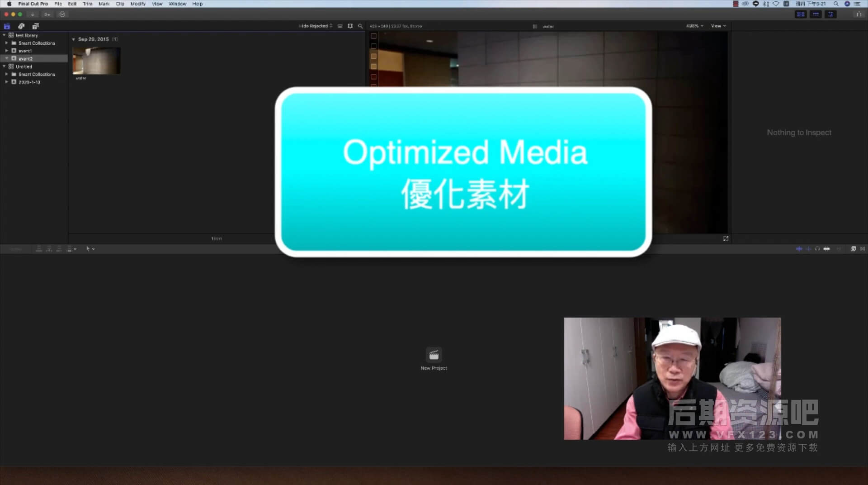Show the Transitions browser icon
The height and width of the screenshot is (485, 868).
(x=863, y=249)
